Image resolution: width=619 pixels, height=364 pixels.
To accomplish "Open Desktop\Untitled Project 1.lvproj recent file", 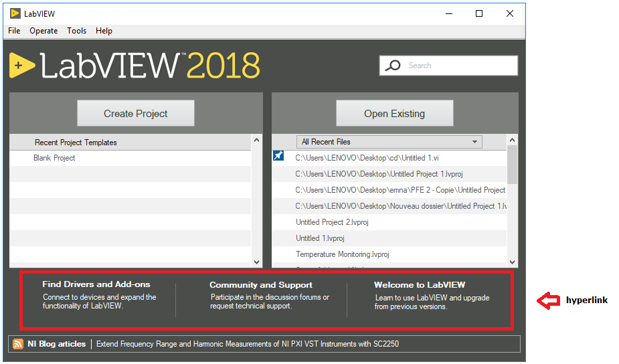I will tap(379, 174).
